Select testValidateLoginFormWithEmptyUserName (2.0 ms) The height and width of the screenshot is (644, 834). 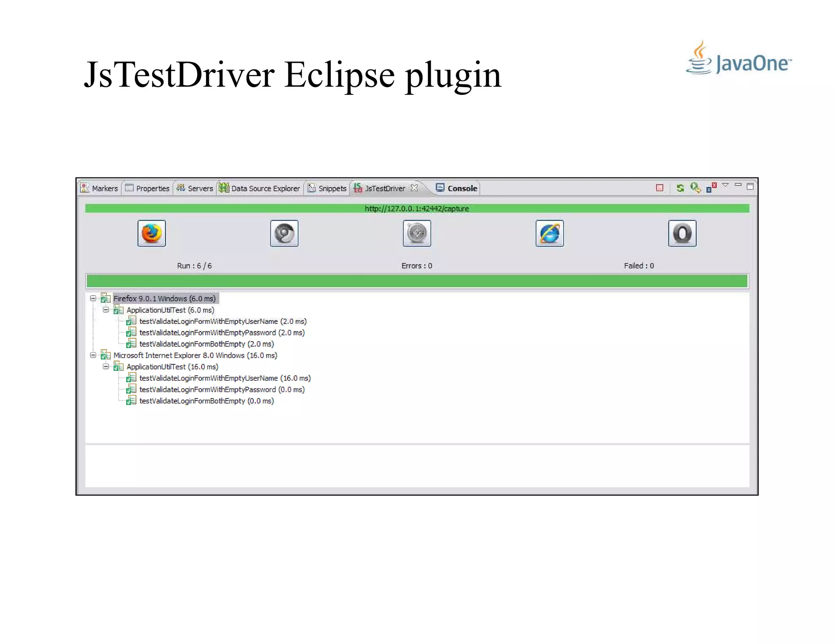[223, 321]
